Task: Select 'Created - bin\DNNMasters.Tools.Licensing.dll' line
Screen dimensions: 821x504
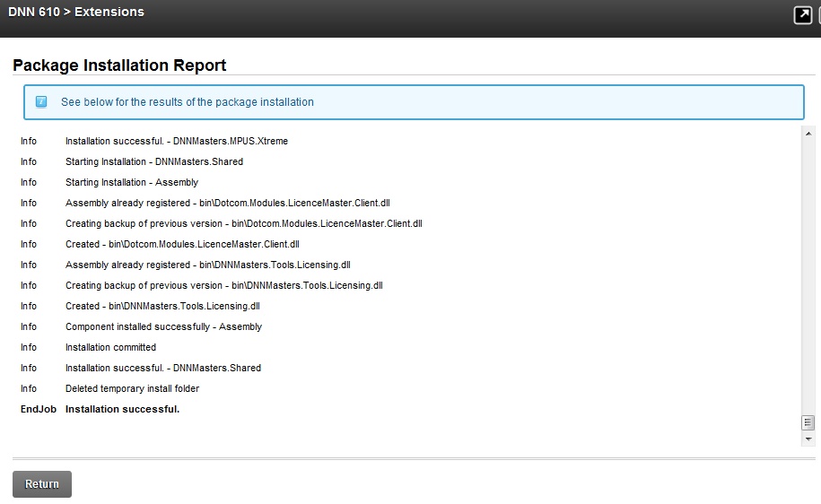Action: pos(162,306)
